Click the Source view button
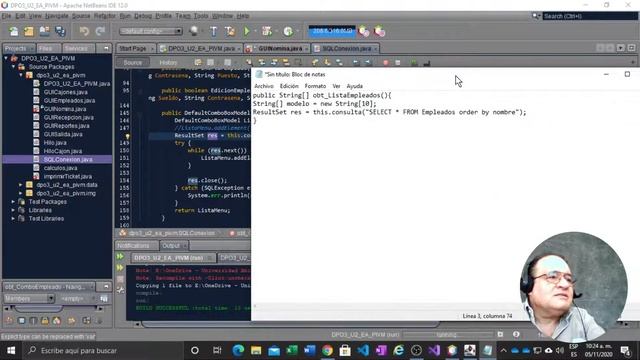Viewport: 640px width, 360px height. click(133, 62)
